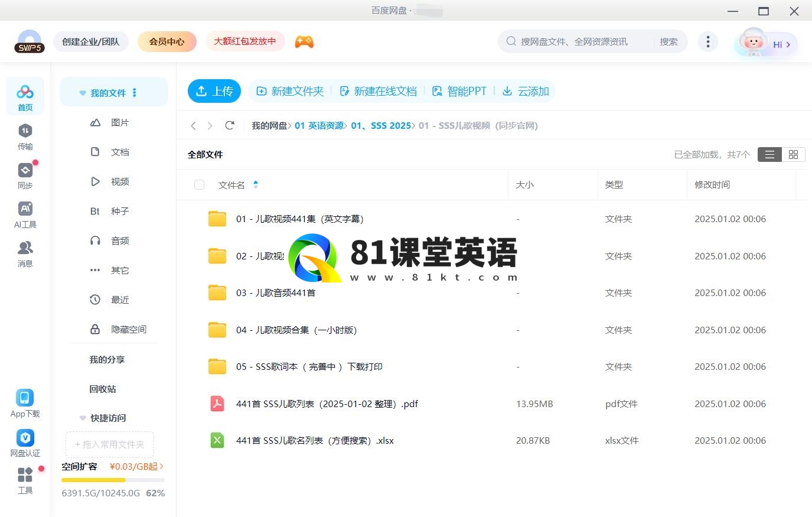The height and width of the screenshot is (517, 812).
Task: Click the three dots beside 我的文件
Action: [x=135, y=93]
